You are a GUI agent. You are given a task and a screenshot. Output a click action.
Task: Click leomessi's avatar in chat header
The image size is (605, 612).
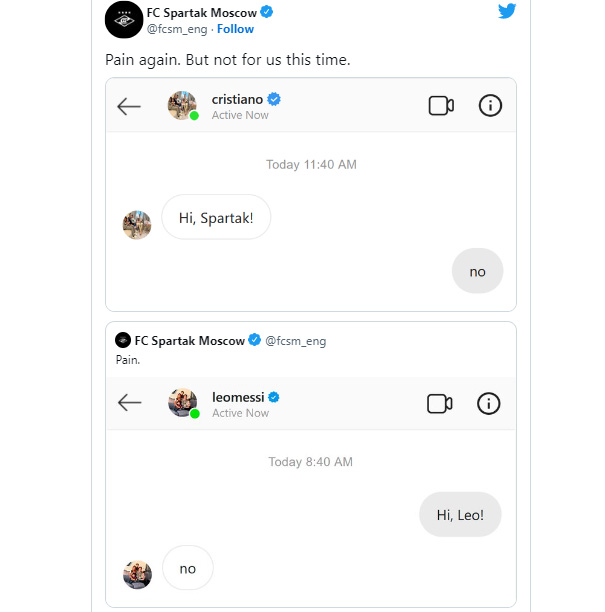(x=183, y=403)
